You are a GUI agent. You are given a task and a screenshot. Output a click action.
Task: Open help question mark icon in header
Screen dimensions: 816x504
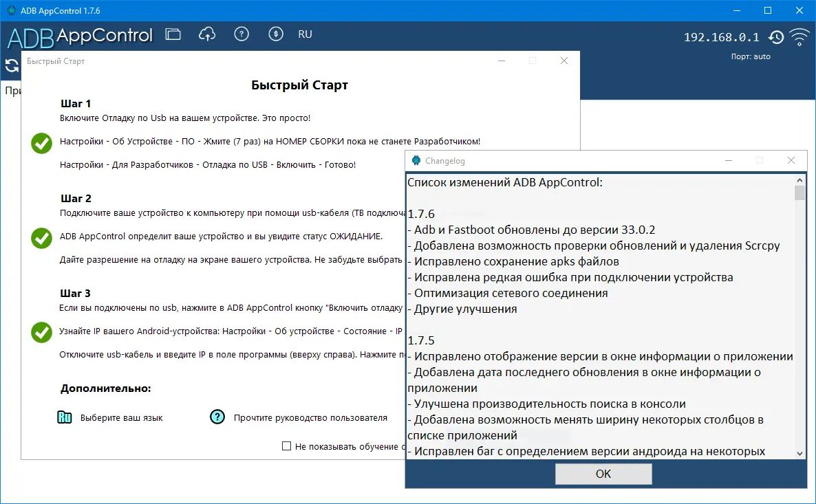[241, 34]
